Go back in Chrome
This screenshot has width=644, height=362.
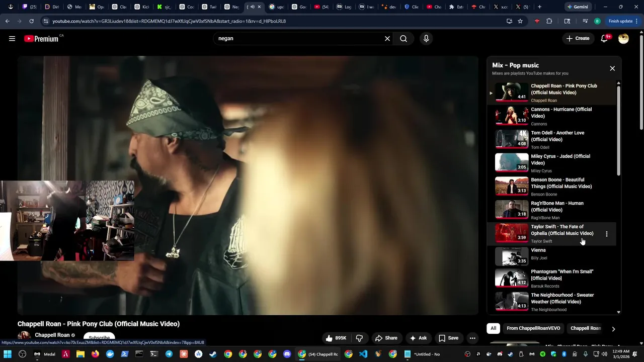(7, 21)
